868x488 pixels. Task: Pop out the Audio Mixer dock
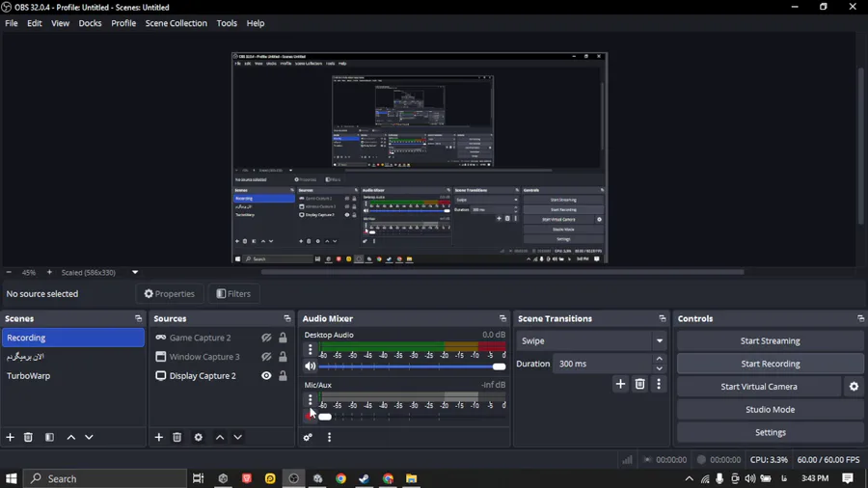502,318
